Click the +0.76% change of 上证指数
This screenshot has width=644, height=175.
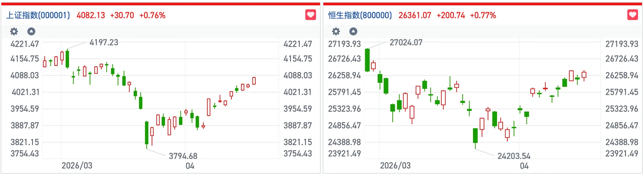click(152, 15)
